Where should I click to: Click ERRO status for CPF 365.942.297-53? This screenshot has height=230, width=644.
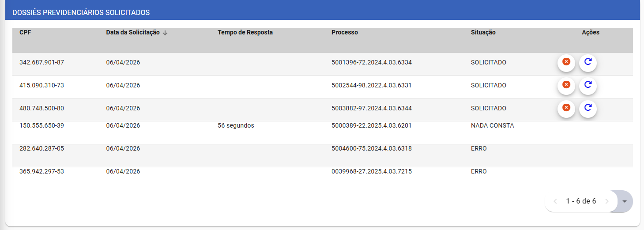tap(479, 171)
